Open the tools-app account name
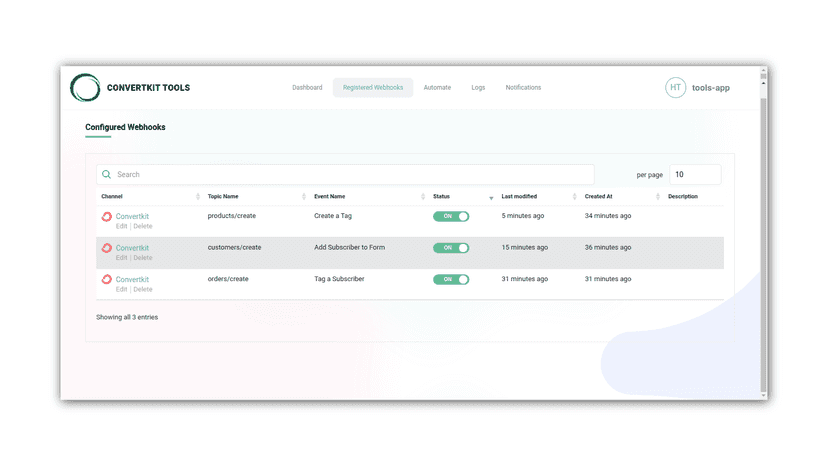 pos(711,88)
